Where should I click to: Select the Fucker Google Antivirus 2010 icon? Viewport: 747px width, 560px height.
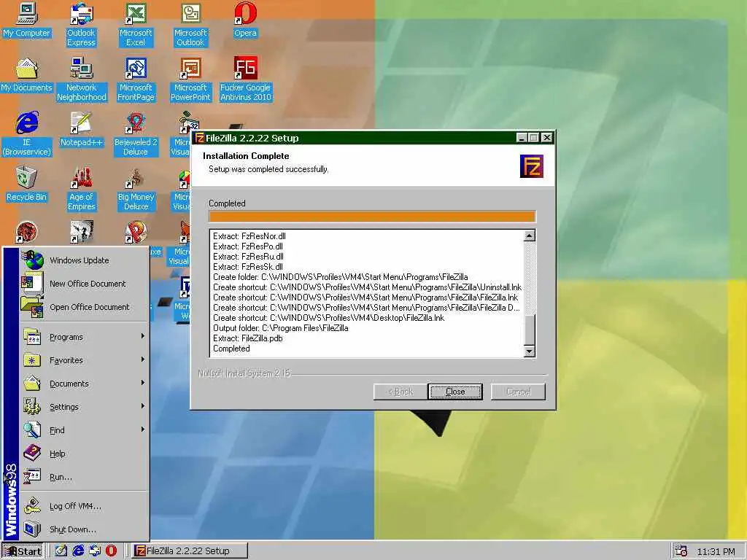[x=245, y=79]
